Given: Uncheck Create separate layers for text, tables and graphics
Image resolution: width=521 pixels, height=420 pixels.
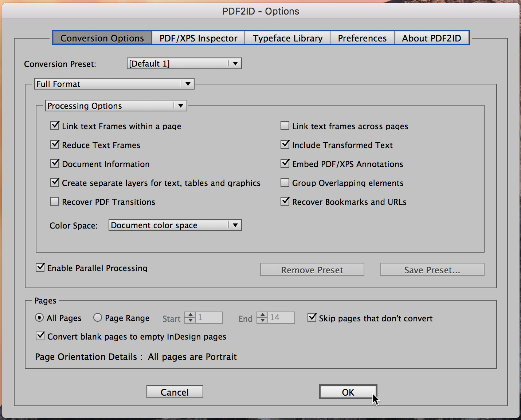Looking at the screenshot, I should point(55,182).
